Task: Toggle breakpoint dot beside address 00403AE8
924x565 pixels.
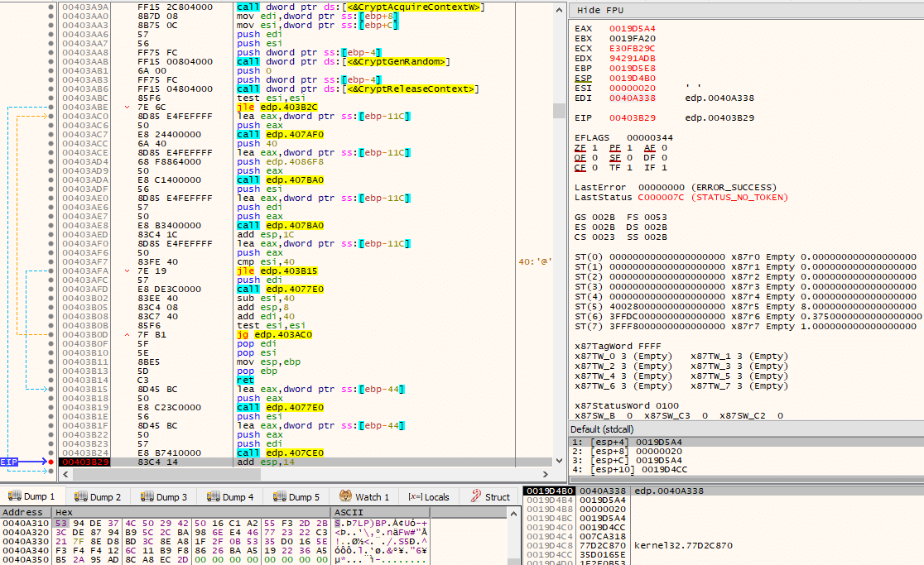Action: click(51, 225)
